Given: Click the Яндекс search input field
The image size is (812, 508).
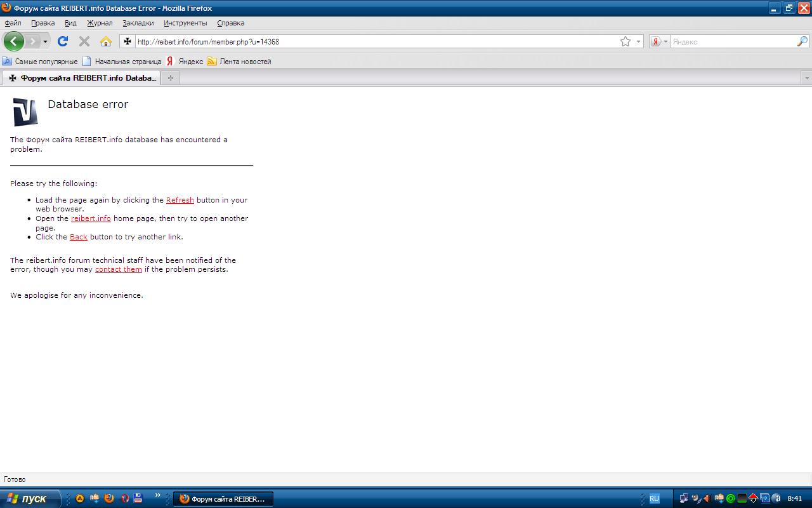Looking at the screenshot, I should tap(733, 41).
